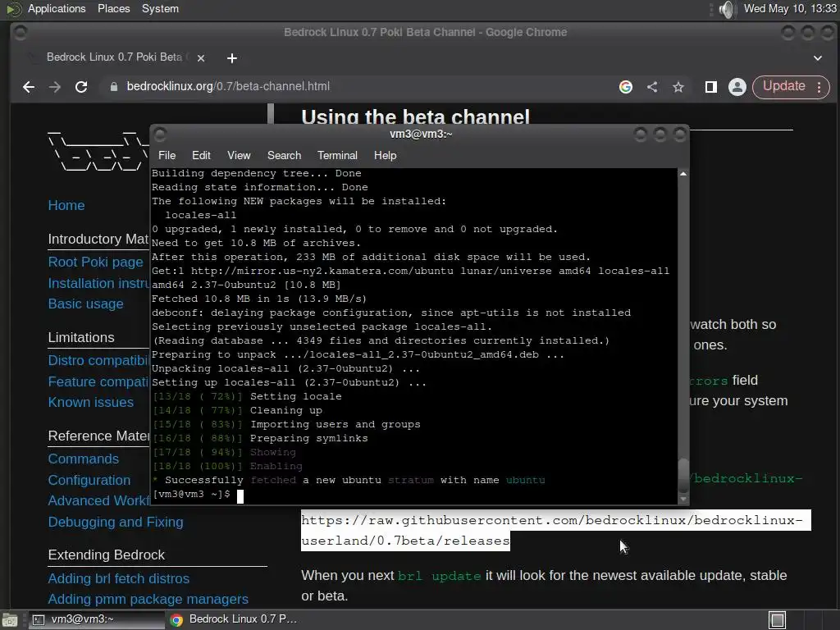Click the 'Successfully fetched' line in terminal

point(349,480)
